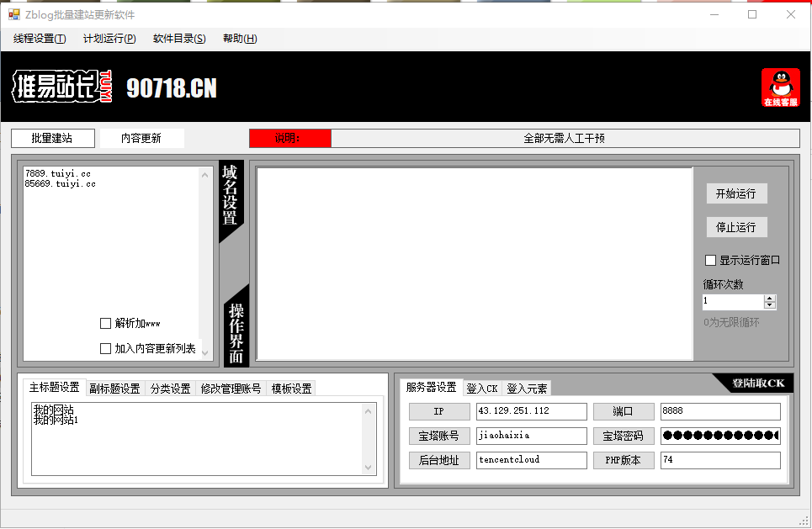Toggle the 显示运行窗口 checkbox
The height and width of the screenshot is (529, 812).
click(710, 261)
